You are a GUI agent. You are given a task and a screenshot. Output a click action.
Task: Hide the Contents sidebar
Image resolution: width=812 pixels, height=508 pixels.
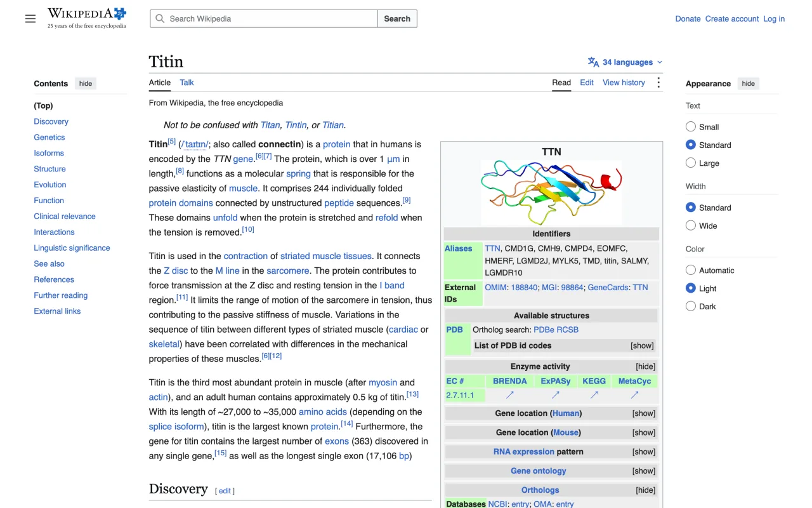[86, 83]
